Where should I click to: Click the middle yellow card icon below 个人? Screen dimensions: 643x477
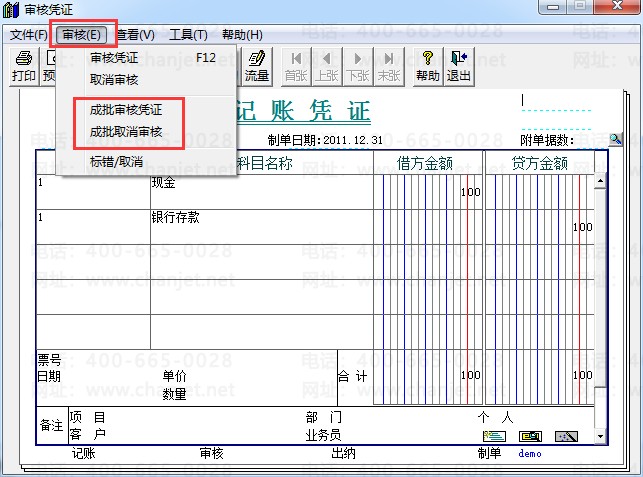coord(531,436)
